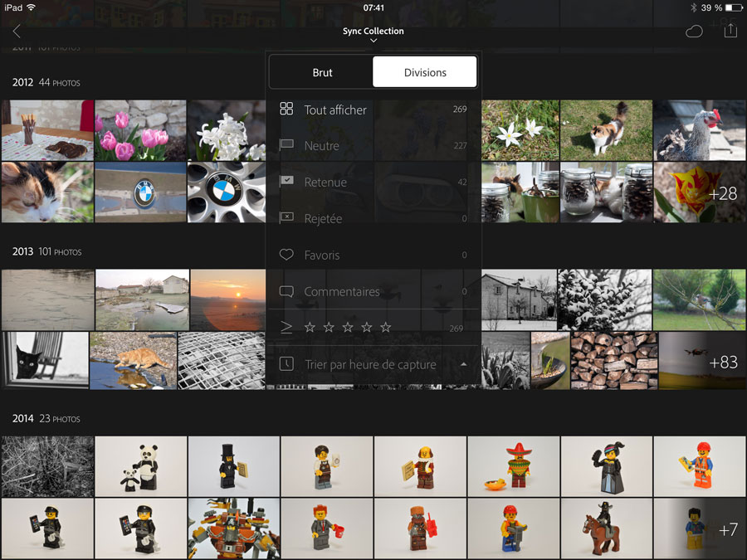Image resolution: width=747 pixels, height=560 pixels.
Task: Open the Lego horse rider photo
Action: (607, 528)
